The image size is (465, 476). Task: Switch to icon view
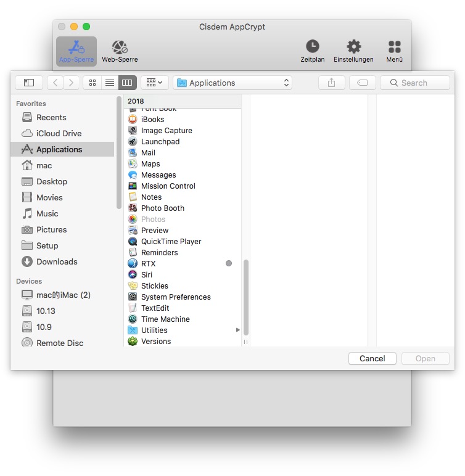[x=93, y=83]
